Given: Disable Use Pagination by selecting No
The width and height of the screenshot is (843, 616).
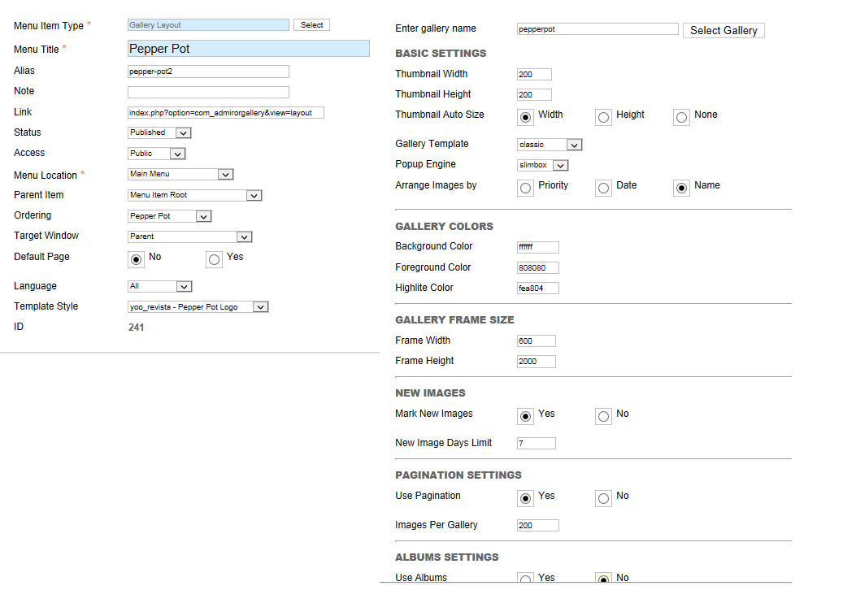Looking at the screenshot, I should tap(603, 498).
